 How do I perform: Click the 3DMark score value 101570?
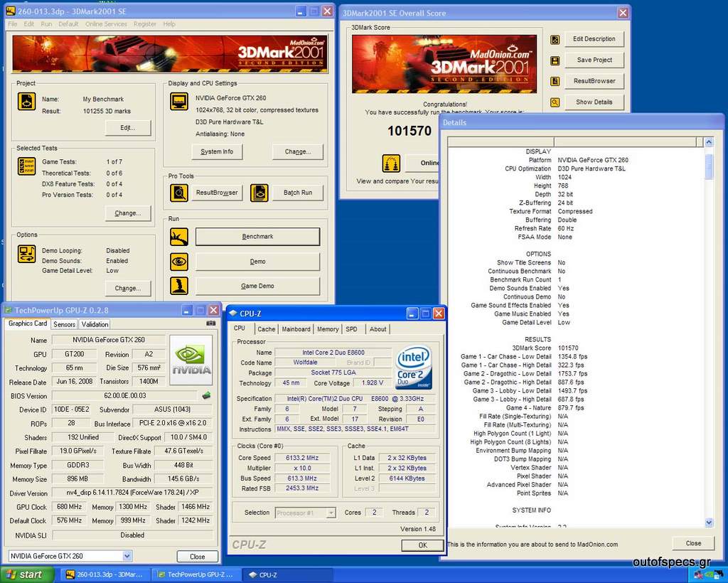coord(409,132)
